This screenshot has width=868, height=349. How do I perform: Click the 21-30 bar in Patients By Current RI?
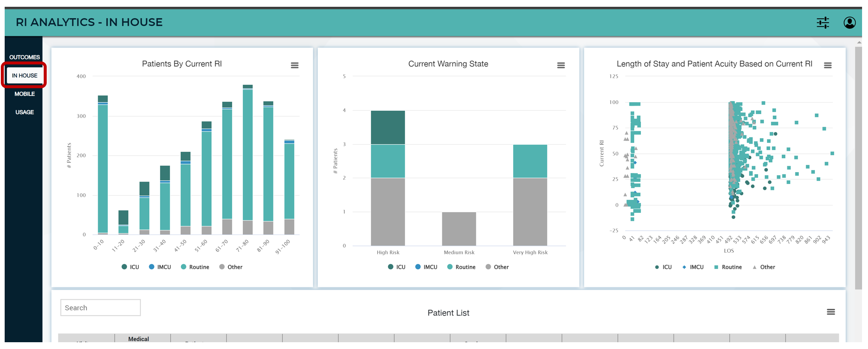pyautogui.click(x=144, y=208)
